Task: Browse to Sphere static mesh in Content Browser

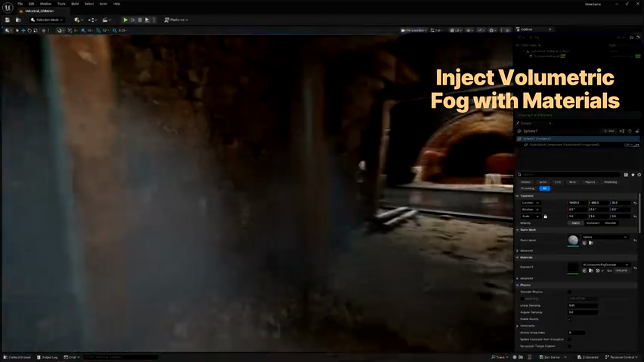Action: click(x=591, y=243)
